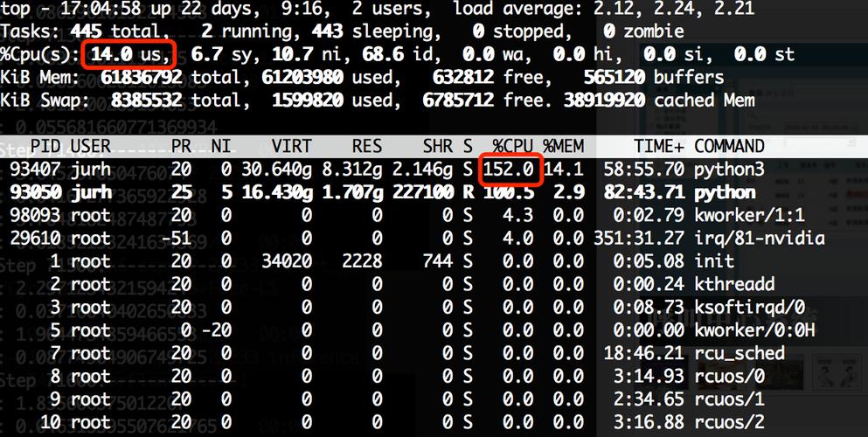The width and height of the screenshot is (868, 437).
Task: Click the VIRT column header
Action: coord(290,146)
